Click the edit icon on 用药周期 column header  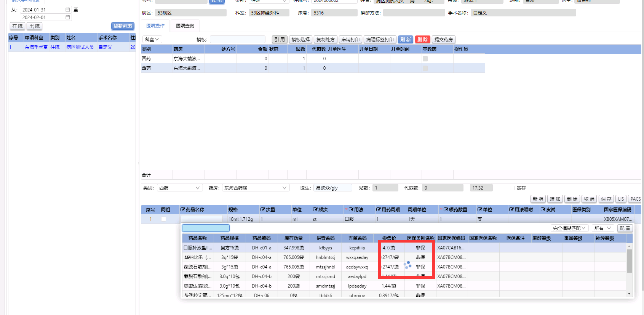[x=379, y=210]
